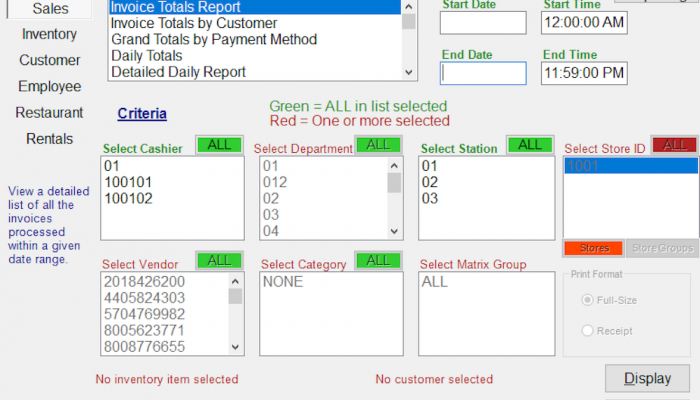Screen dimensions: 700x400
Task: Select the Full-Size print format option
Action: click(588, 300)
